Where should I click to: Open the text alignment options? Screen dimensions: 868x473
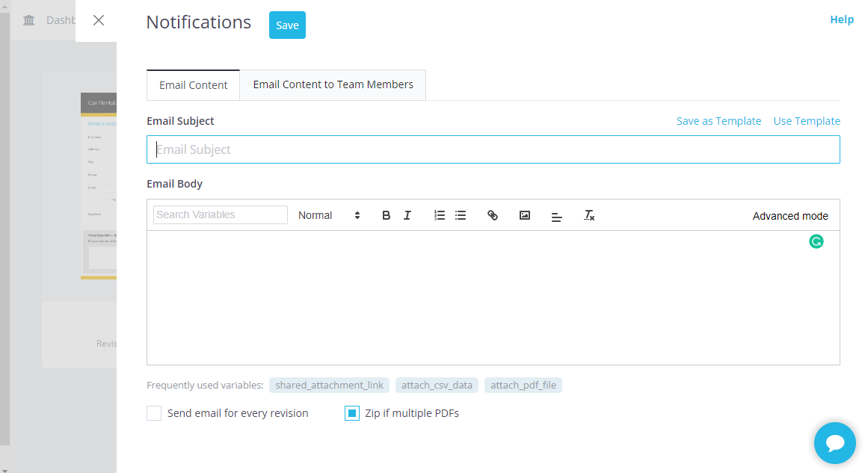click(556, 216)
